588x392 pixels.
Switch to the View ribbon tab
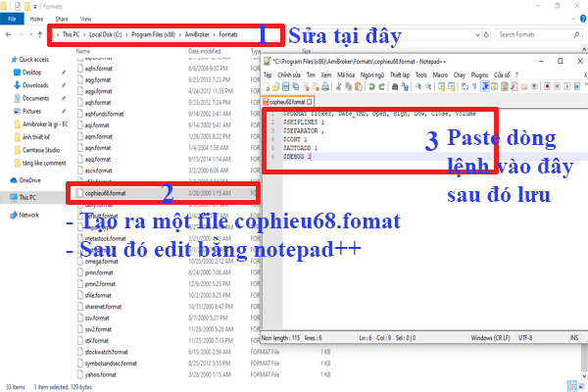click(85, 19)
